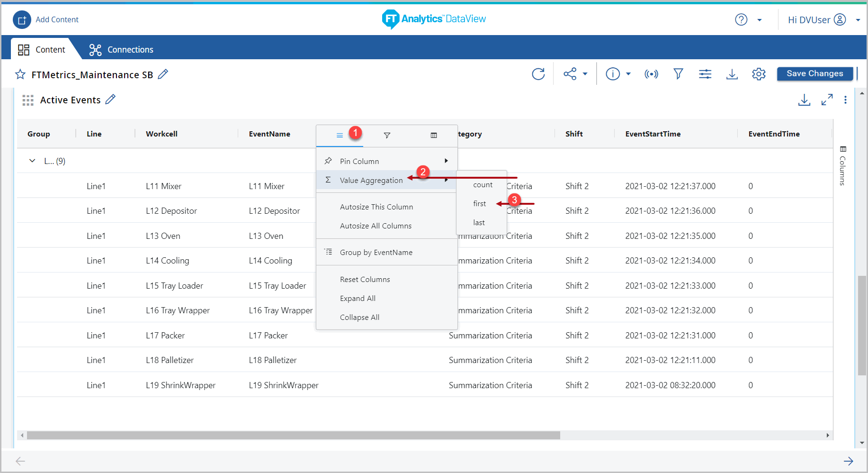Choose the count aggregation
The height and width of the screenshot is (473, 868).
point(482,185)
